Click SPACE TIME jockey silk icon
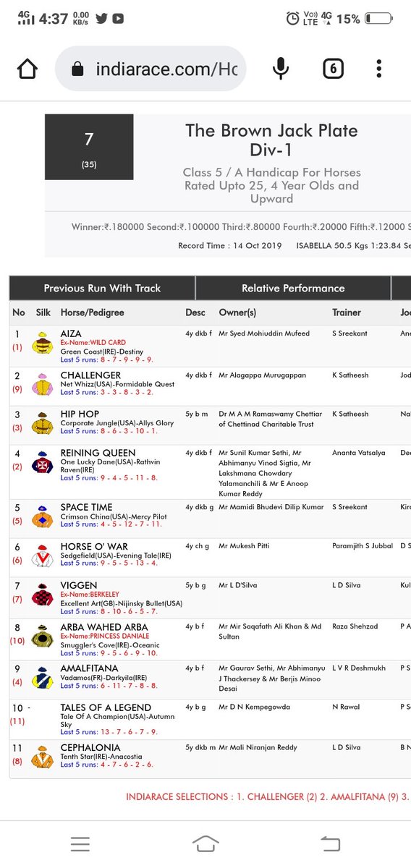The height and width of the screenshot is (868, 411). pos(42,516)
